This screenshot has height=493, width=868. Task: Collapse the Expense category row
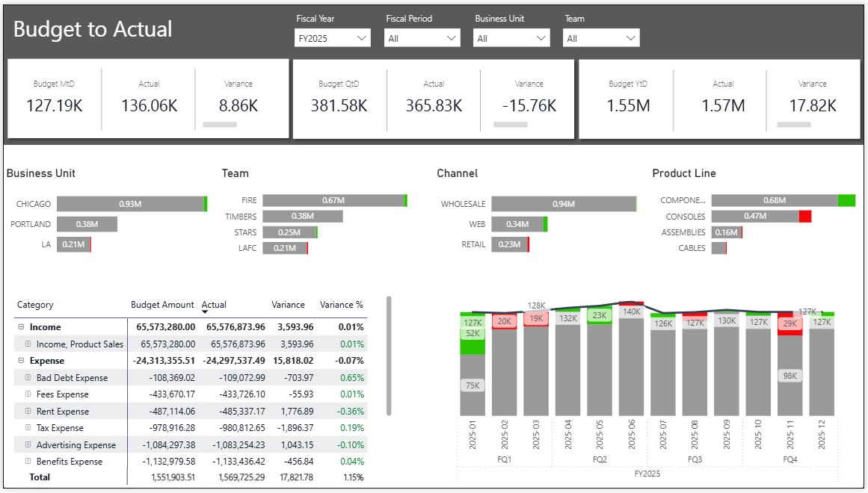21,361
